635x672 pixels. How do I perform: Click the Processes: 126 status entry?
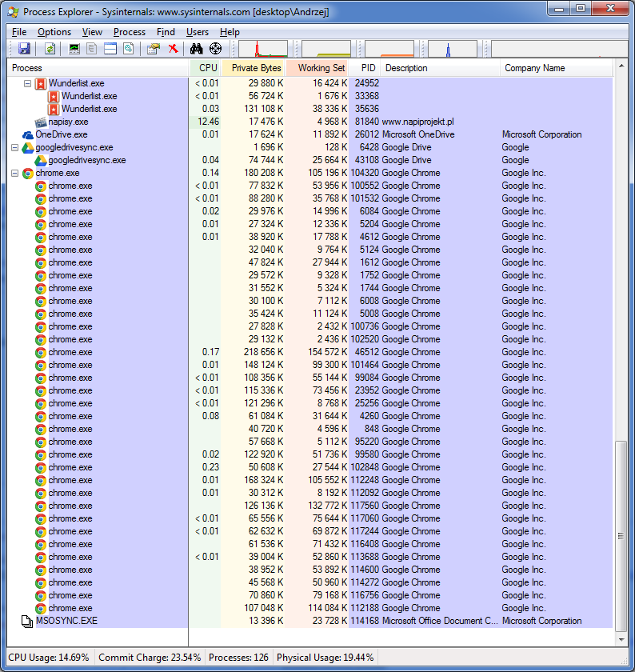coord(238,658)
